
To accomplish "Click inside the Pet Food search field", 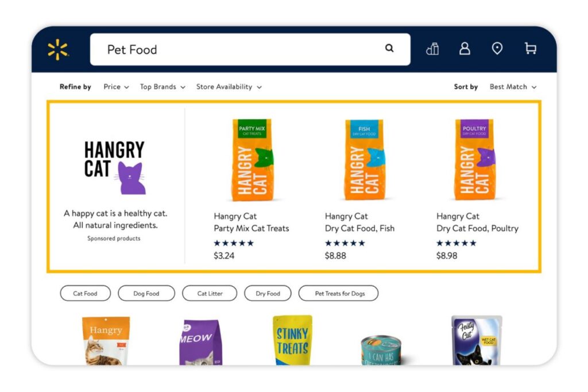I will 172,49.
